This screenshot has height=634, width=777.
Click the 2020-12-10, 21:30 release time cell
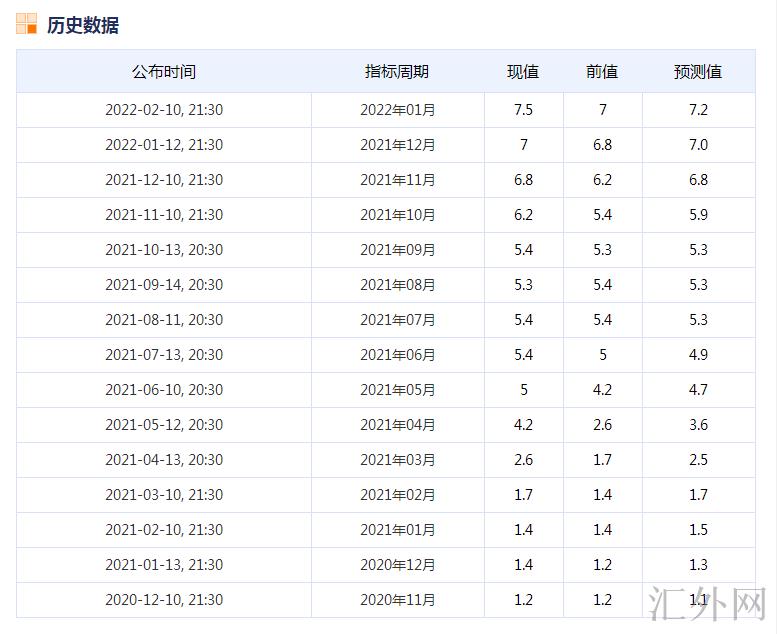coord(164,600)
